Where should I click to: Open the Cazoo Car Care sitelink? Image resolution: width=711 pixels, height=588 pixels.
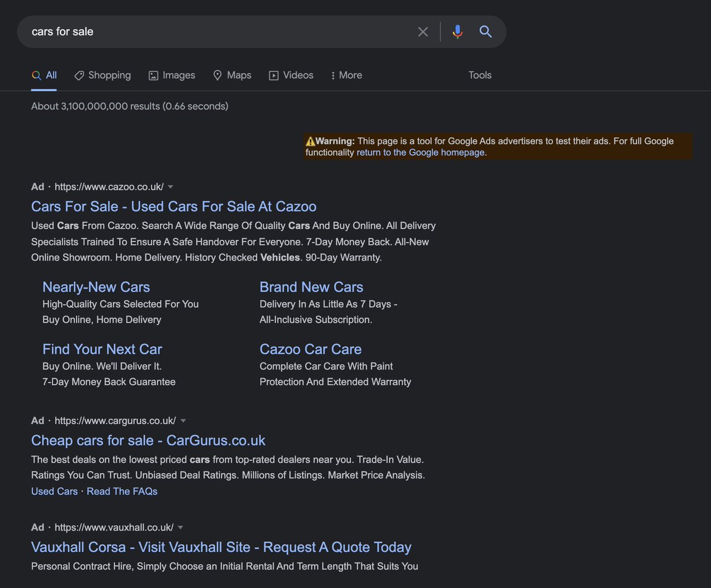click(x=310, y=349)
